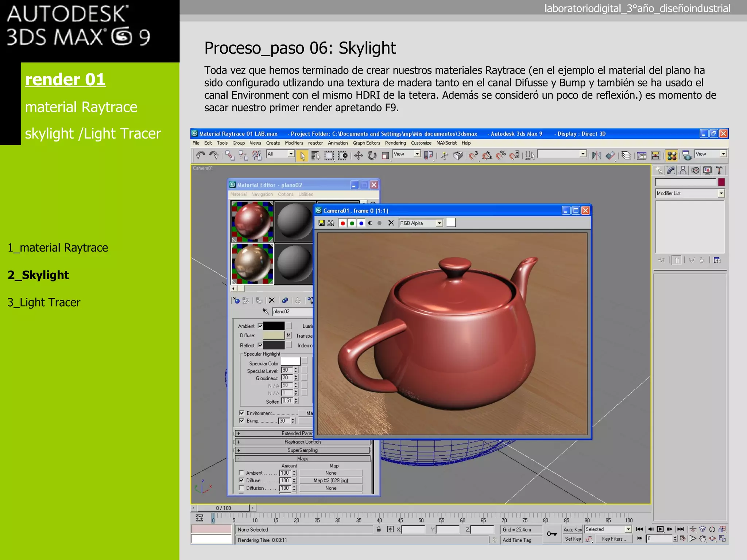Enable the Diffusion map checkbox
Screen dimensions: 747x560
241,488
